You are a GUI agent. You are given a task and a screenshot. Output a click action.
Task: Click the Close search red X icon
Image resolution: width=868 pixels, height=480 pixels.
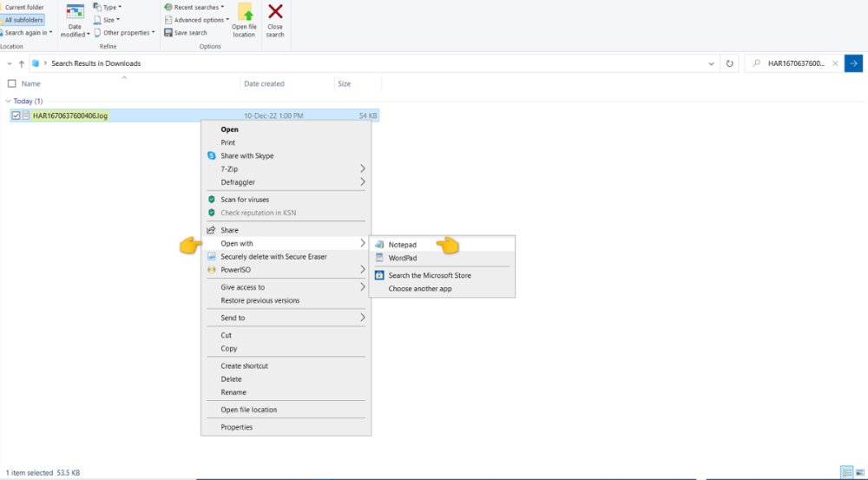point(275,12)
